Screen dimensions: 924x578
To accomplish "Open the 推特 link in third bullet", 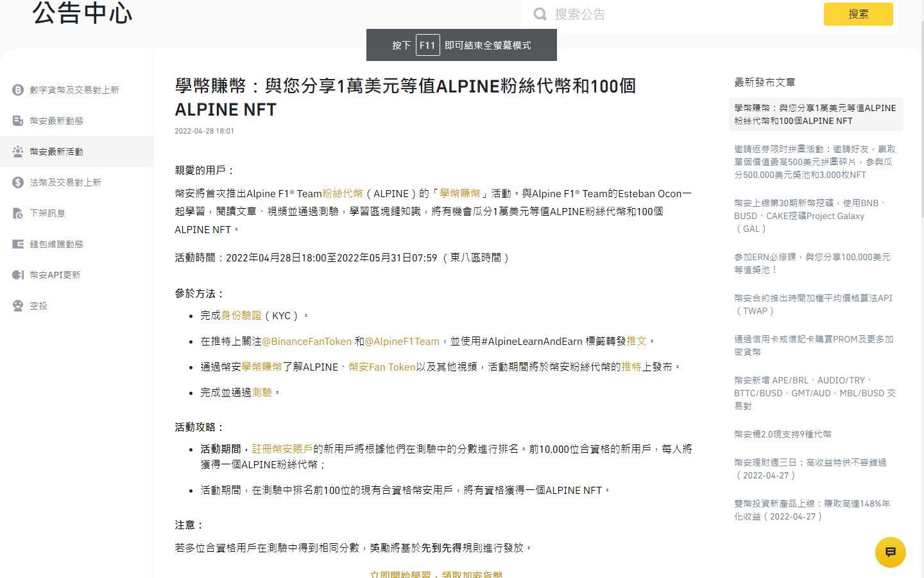I will coord(631,367).
